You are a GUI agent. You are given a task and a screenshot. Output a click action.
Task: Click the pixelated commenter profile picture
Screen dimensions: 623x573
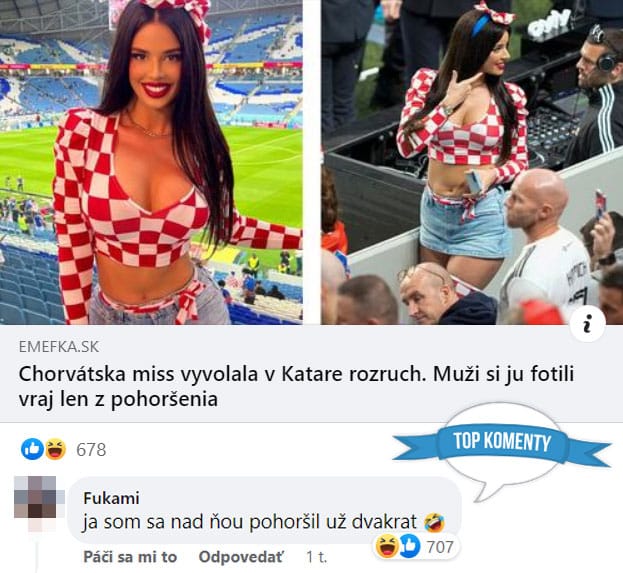click(39, 503)
